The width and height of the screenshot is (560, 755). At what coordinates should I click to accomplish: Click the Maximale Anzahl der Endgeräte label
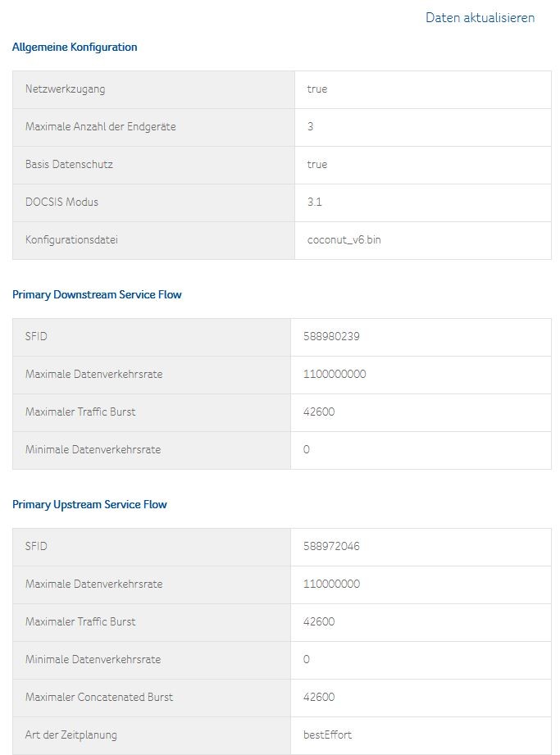tap(100, 126)
